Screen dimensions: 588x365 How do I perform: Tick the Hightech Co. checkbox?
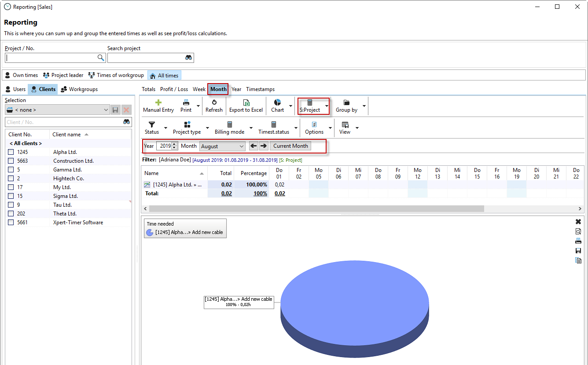click(11, 179)
